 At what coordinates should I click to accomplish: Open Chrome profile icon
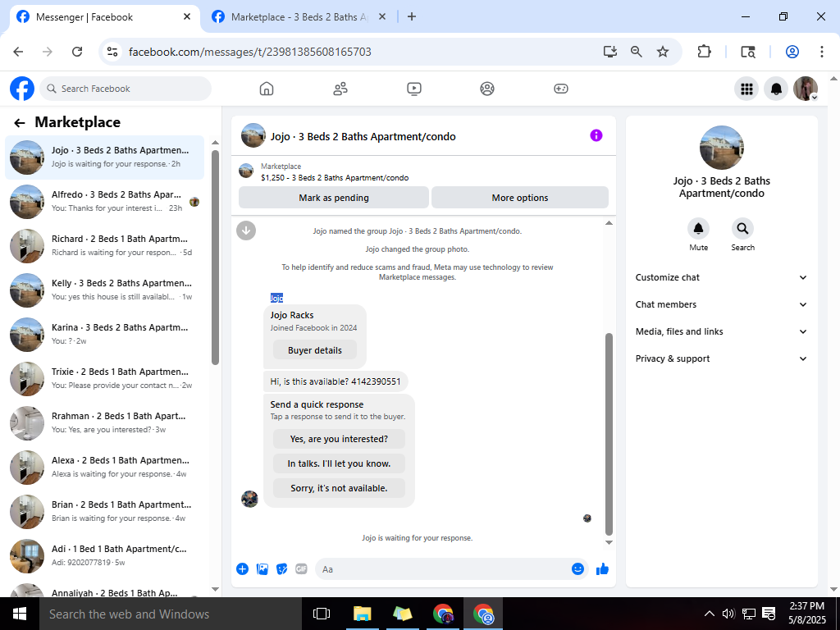point(792,52)
